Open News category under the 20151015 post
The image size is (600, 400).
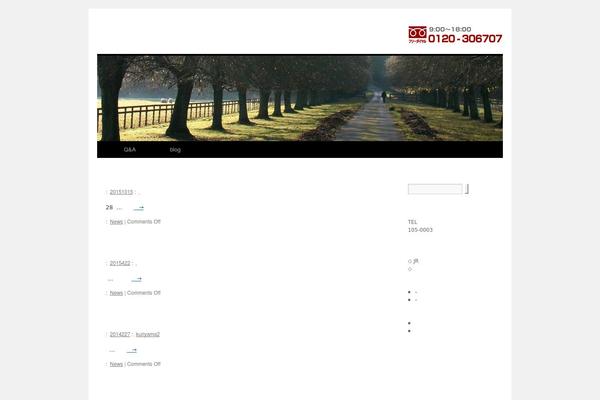[x=116, y=222]
